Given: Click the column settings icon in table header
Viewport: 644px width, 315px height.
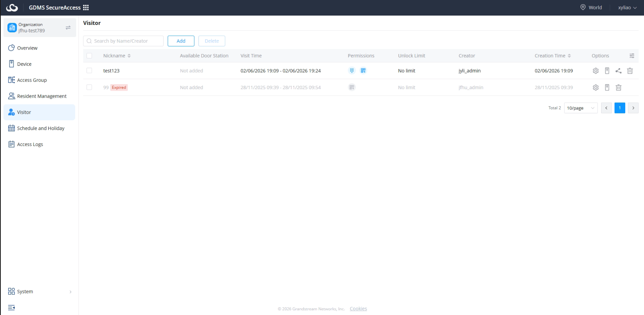Looking at the screenshot, I should [632, 56].
